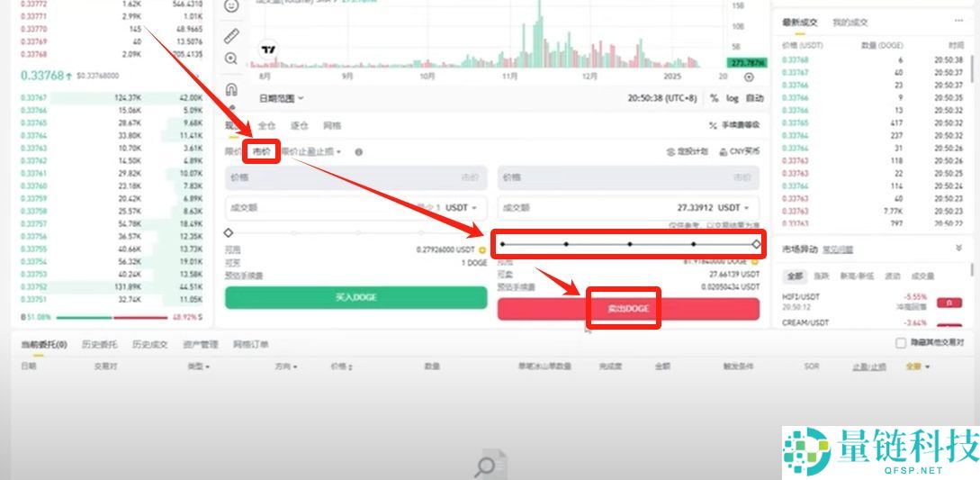Select the 市价 market order type
The image size is (980, 480).
pyautogui.click(x=262, y=151)
